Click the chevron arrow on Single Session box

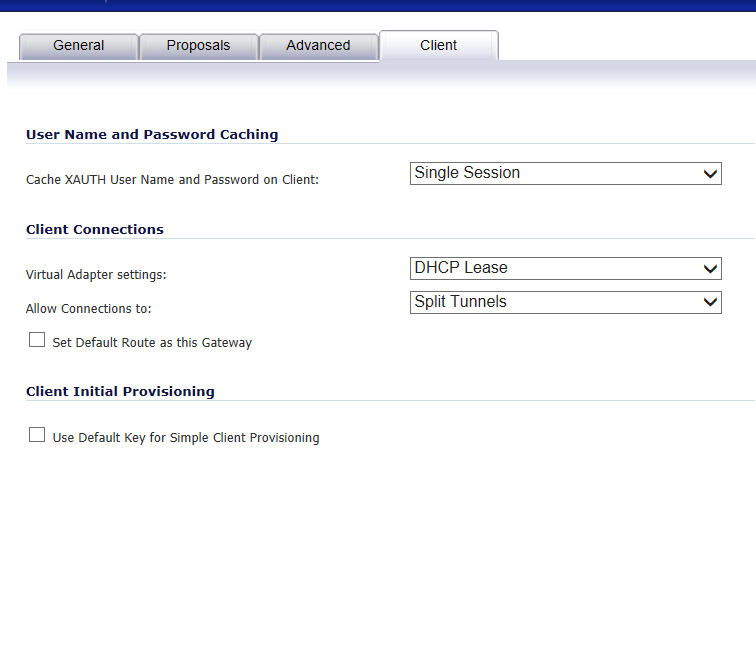coord(710,174)
